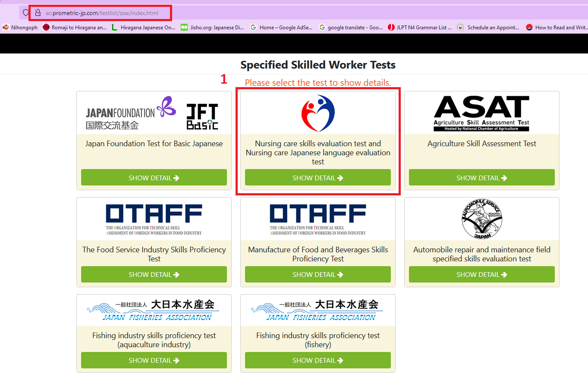Click the JLPT N4 Grammar List favicon

(x=391, y=27)
